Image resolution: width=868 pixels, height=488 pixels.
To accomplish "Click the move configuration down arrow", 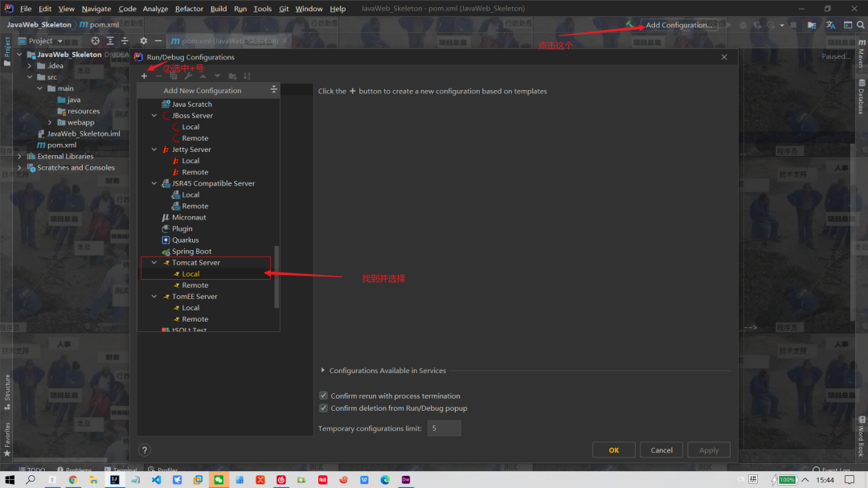I will coord(218,76).
